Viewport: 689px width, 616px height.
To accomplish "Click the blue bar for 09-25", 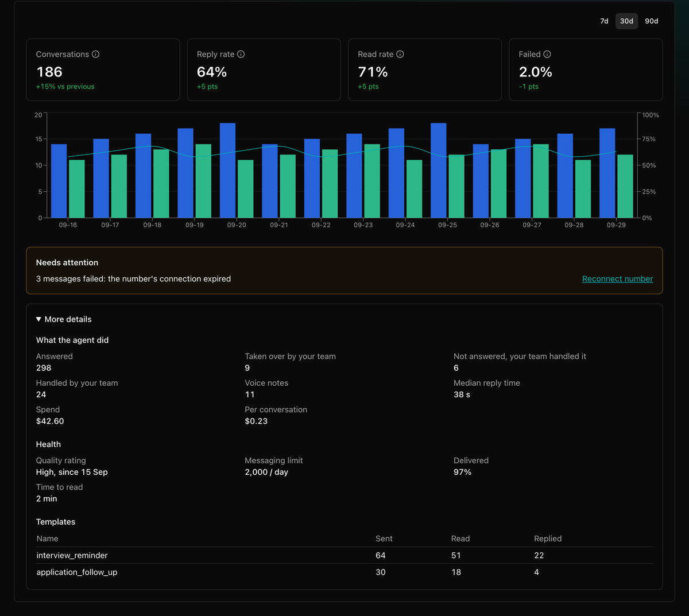I will click(x=439, y=171).
